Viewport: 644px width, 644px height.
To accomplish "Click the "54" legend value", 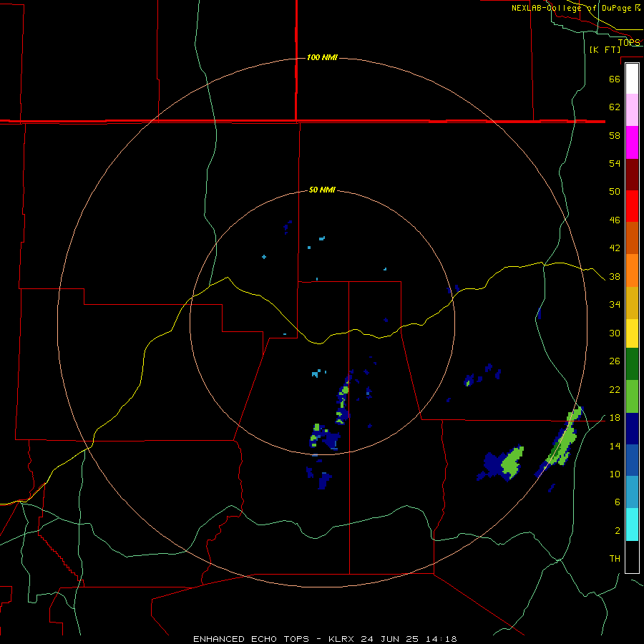I will (x=615, y=163).
